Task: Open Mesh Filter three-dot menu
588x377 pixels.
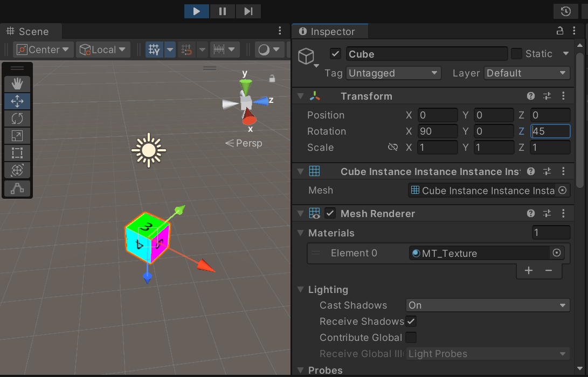Action: (563, 171)
